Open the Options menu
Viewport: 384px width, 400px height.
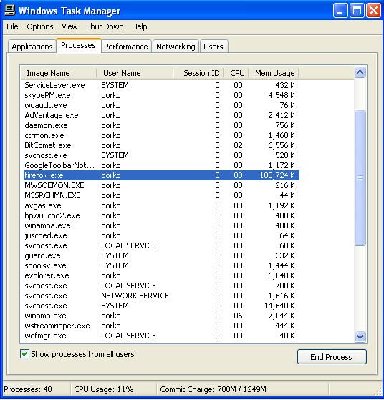pyautogui.click(x=40, y=26)
